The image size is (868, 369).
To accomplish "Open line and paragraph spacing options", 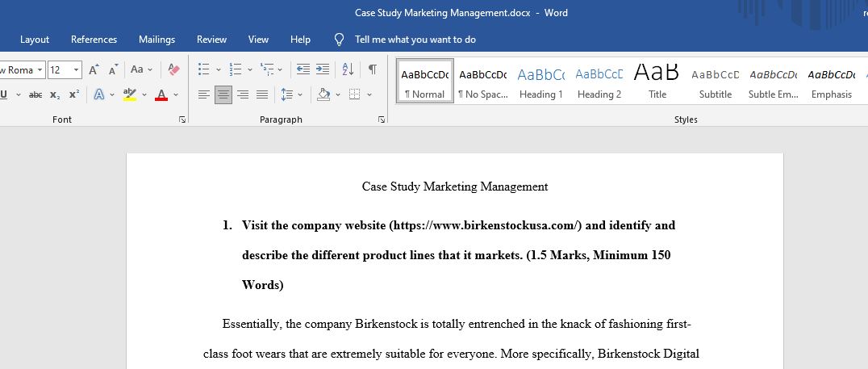I will (286, 94).
